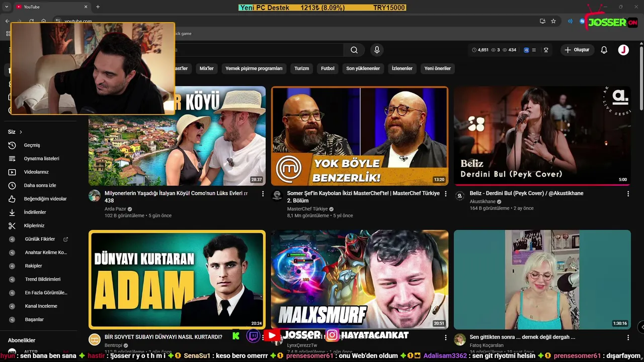Screen dimensions: 644x362
Task: Open Beliz Derdini Bul thumbnail
Action: [542, 136]
